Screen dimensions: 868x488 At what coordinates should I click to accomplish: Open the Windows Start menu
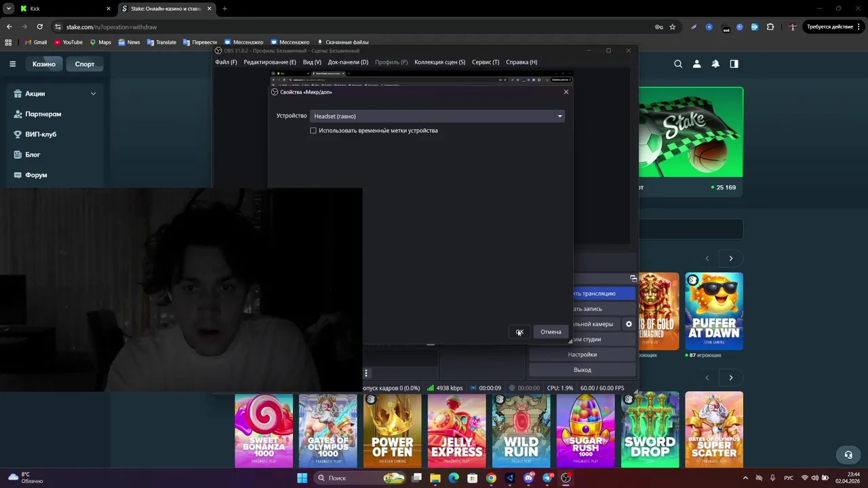coord(302,478)
